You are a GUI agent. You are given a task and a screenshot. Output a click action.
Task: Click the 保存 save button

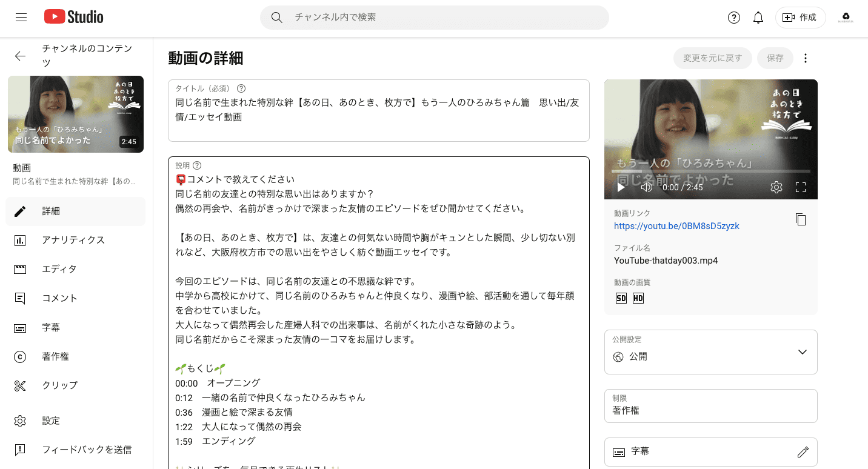[775, 58]
